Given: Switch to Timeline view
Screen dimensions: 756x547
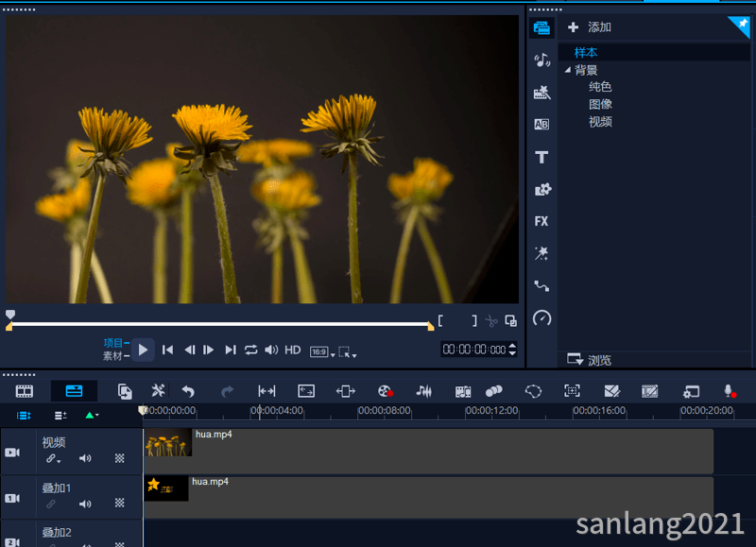Looking at the screenshot, I should pos(74,391).
